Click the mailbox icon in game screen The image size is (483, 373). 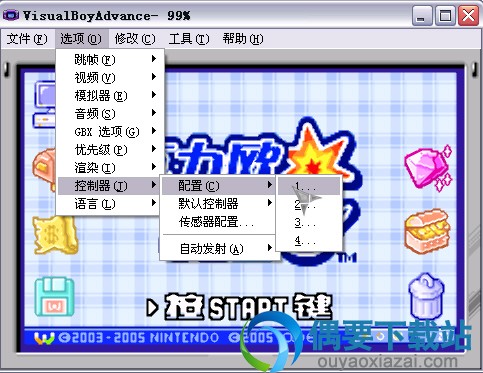(44, 169)
